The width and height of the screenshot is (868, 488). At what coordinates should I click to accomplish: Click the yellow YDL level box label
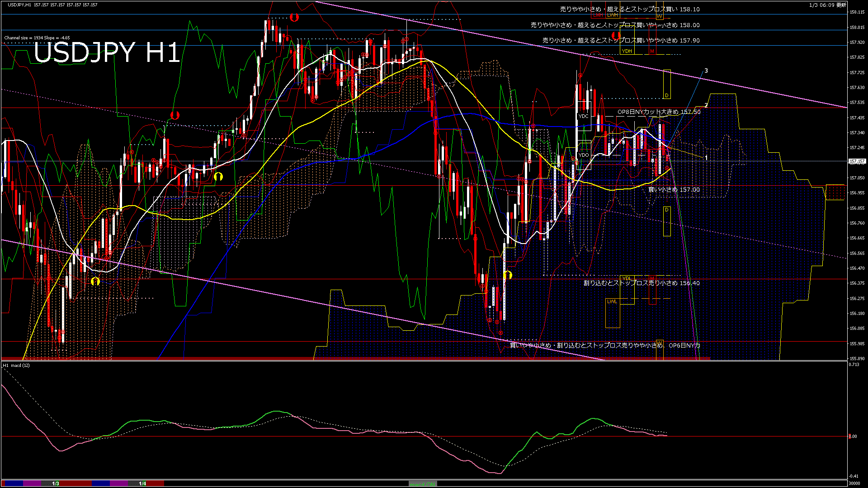(x=627, y=278)
